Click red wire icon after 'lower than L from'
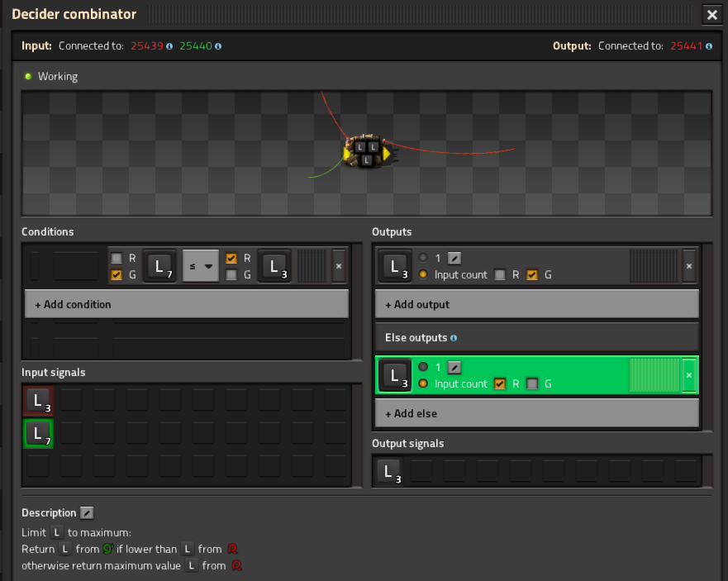Image resolution: width=728 pixels, height=581 pixels. (232, 550)
